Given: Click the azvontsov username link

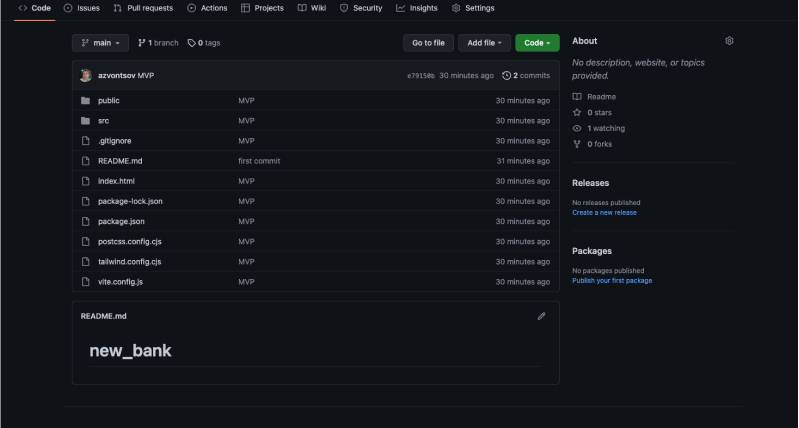Looking at the screenshot, I should click(x=117, y=75).
